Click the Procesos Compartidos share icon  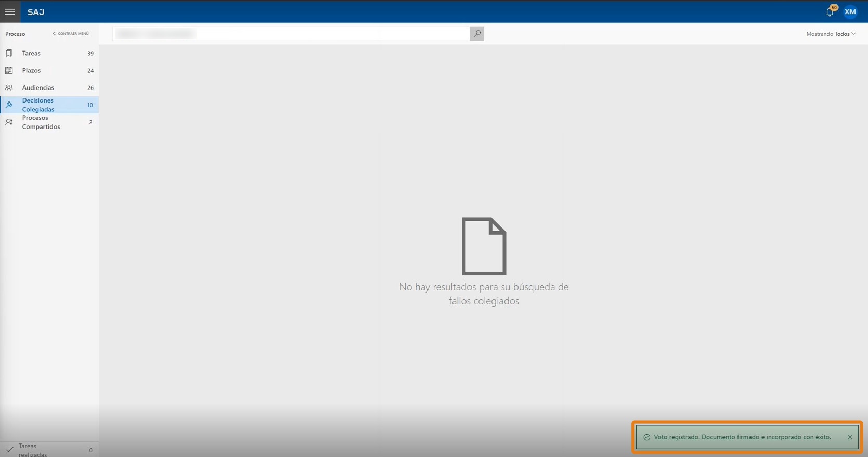tap(9, 122)
